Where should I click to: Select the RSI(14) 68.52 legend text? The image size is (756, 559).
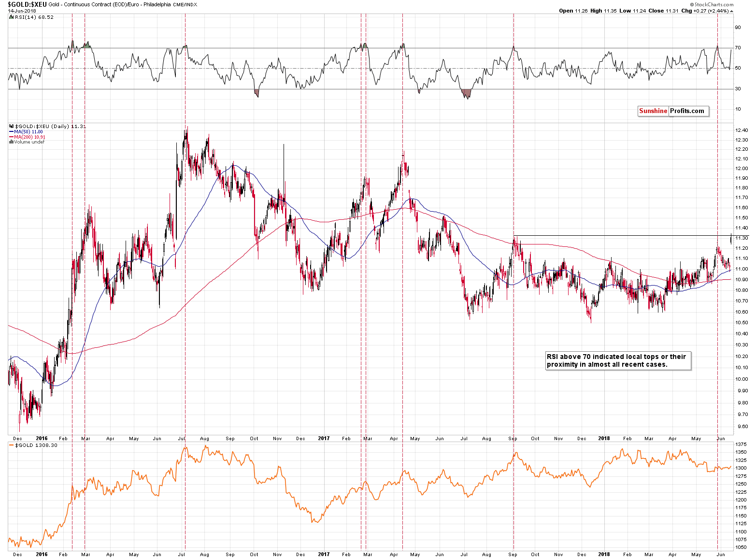(x=34, y=17)
